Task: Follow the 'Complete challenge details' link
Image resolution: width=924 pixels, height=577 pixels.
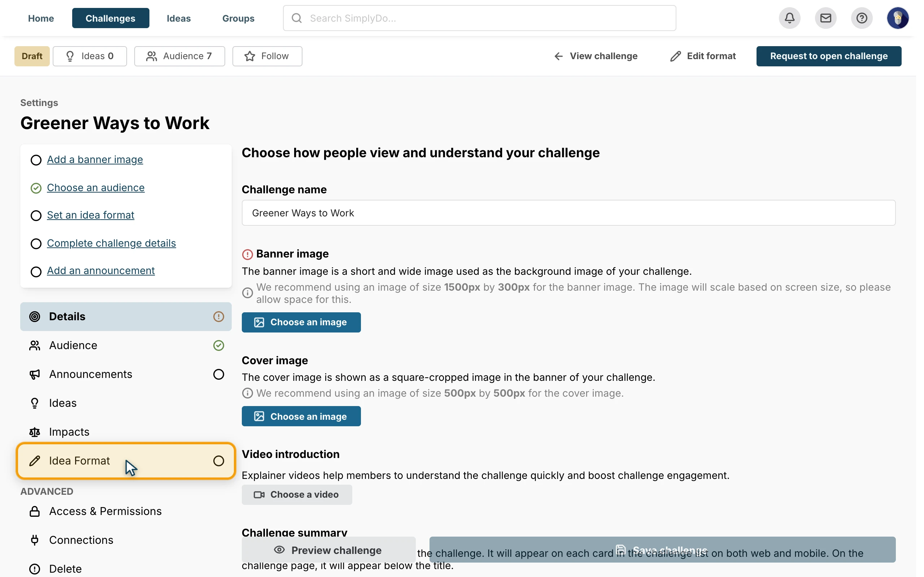Action: point(112,243)
